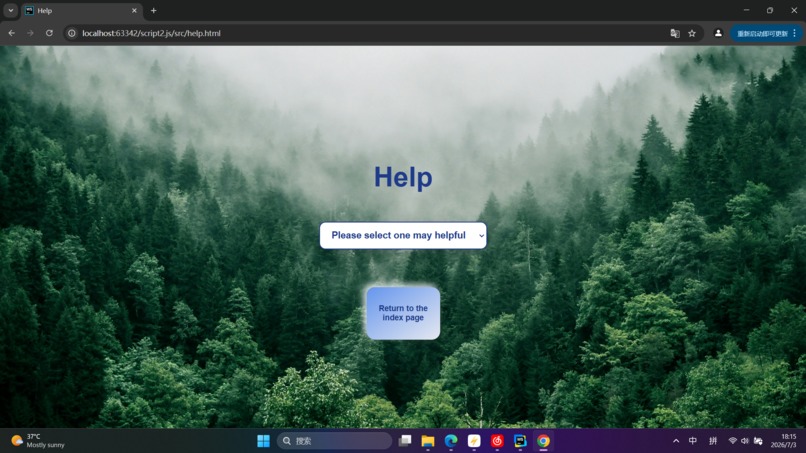806x453 pixels.
Task: Open the Windows Start menu
Action: (263, 441)
